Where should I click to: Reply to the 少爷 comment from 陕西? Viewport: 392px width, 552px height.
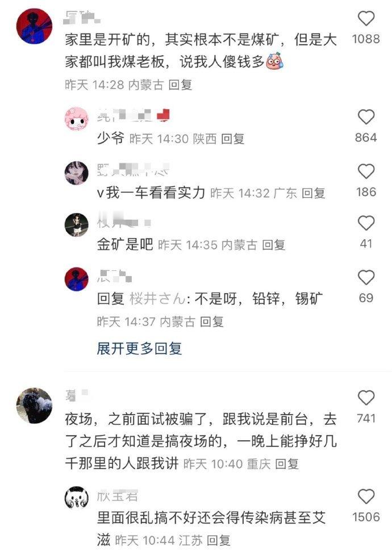(x=232, y=139)
